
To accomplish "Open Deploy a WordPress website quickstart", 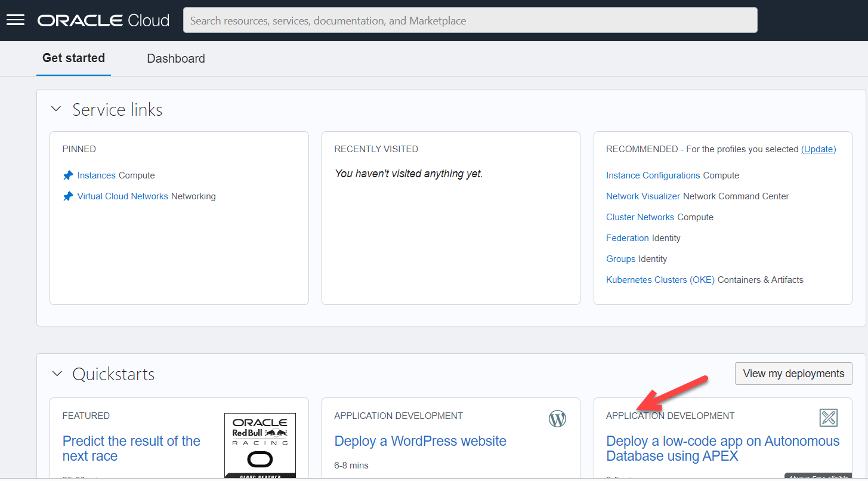I will [x=420, y=441].
